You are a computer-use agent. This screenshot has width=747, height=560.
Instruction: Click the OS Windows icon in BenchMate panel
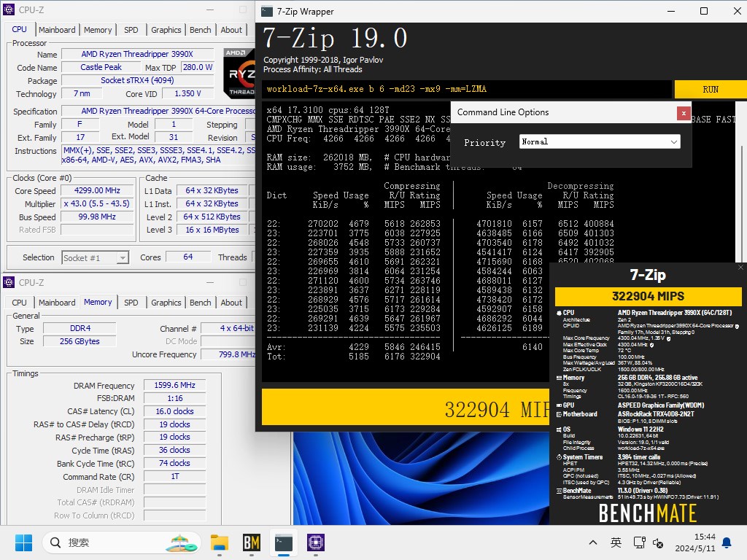(x=559, y=429)
